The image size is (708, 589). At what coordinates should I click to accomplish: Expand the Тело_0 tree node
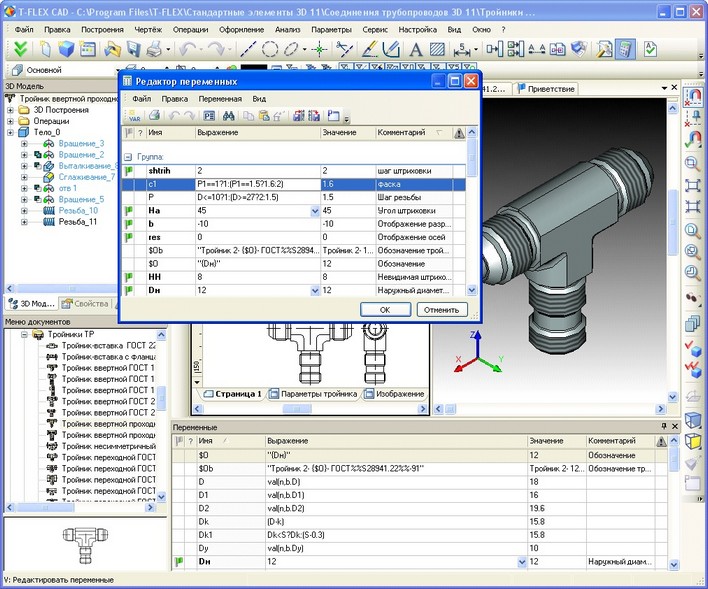coord(10,132)
